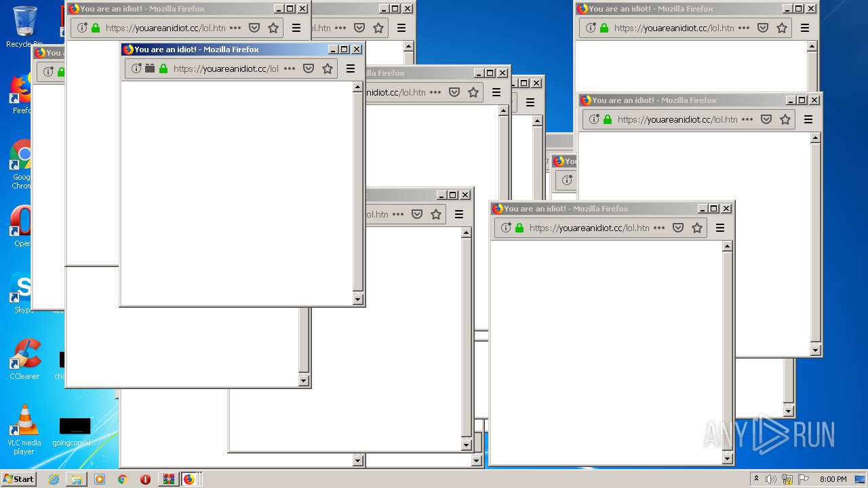Click scroll-down arrow of top-left Firefox window

click(x=304, y=380)
